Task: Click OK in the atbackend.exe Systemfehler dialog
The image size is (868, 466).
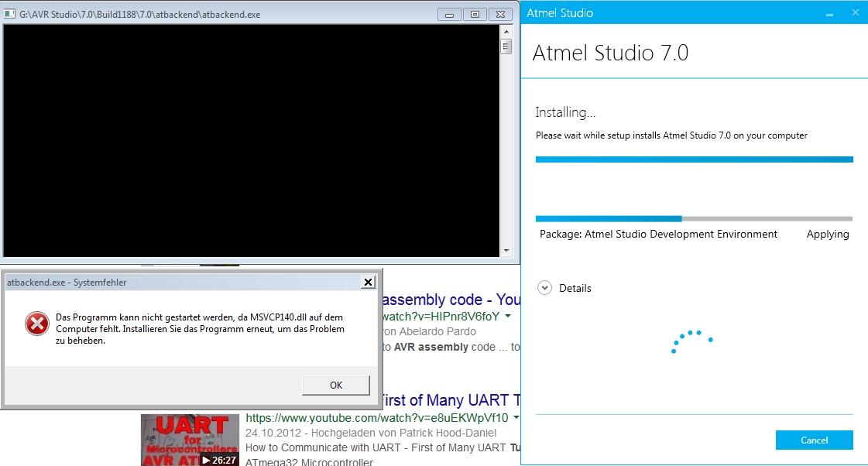Action: click(335, 385)
